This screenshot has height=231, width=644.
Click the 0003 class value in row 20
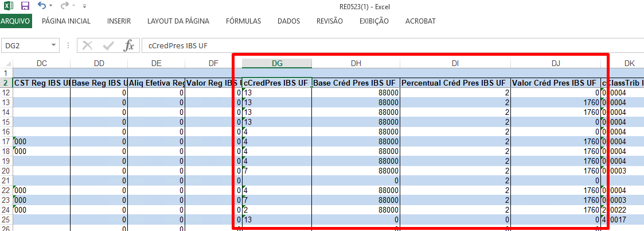[x=623, y=171]
